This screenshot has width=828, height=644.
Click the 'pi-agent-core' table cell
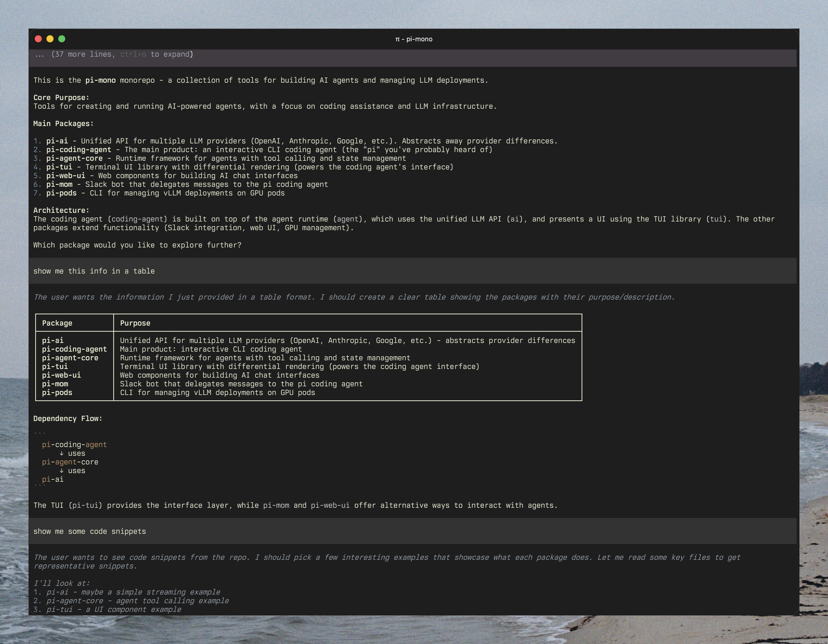pyautogui.click(x=70, y=358)
